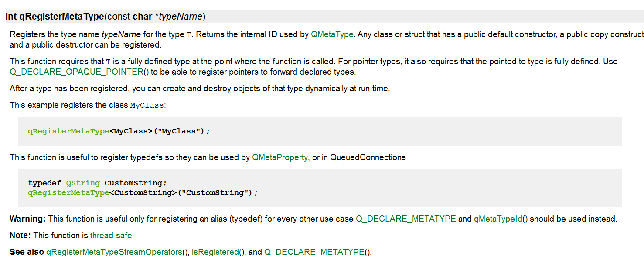Viewport: 644px width, 277px height.
Task: Click "CustomString;" in the typedef line
Action: [136, 183]
